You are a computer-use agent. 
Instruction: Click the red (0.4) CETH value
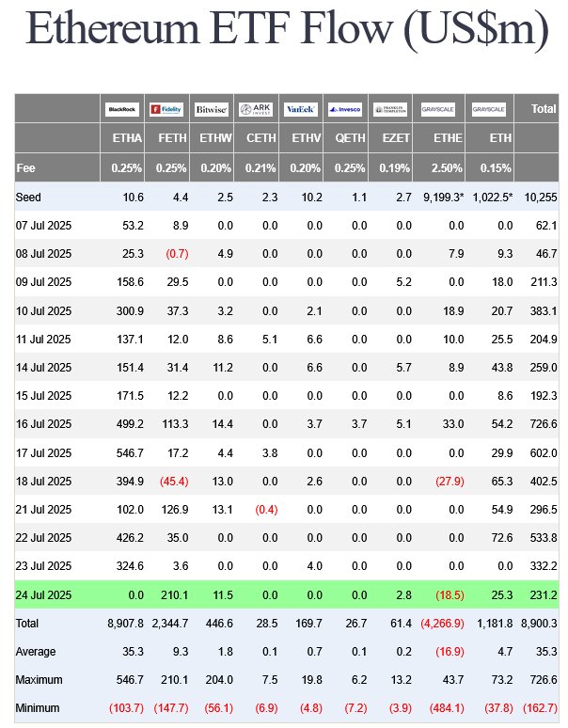(266, 510)
